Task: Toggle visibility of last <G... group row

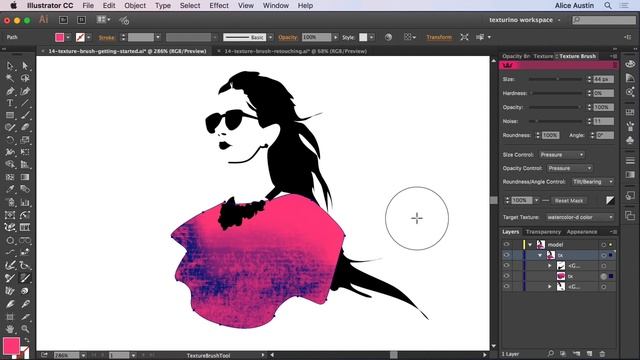Action: pos(507,287)
